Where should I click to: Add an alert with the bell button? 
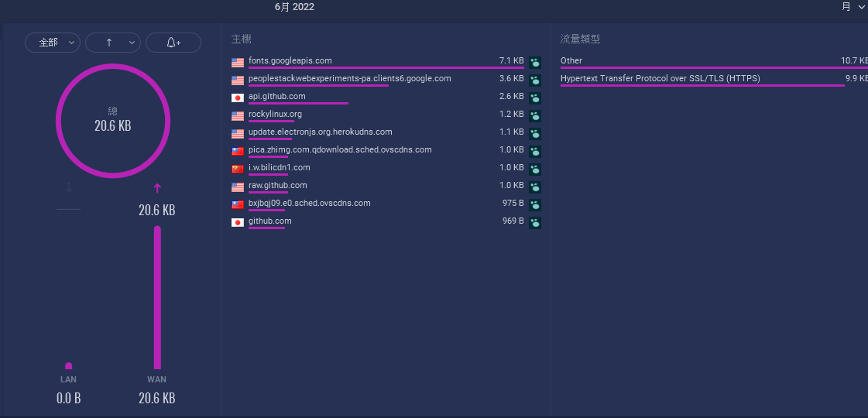coord(173,43)
